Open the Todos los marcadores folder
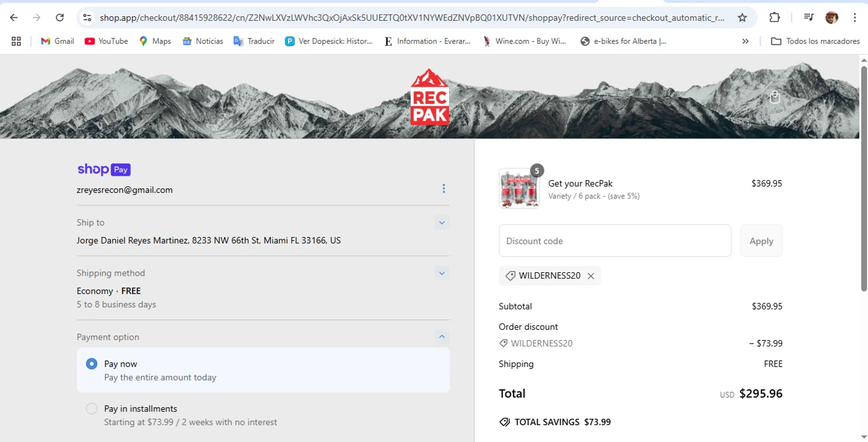This screenshot has width=868, height=442. 815,41
